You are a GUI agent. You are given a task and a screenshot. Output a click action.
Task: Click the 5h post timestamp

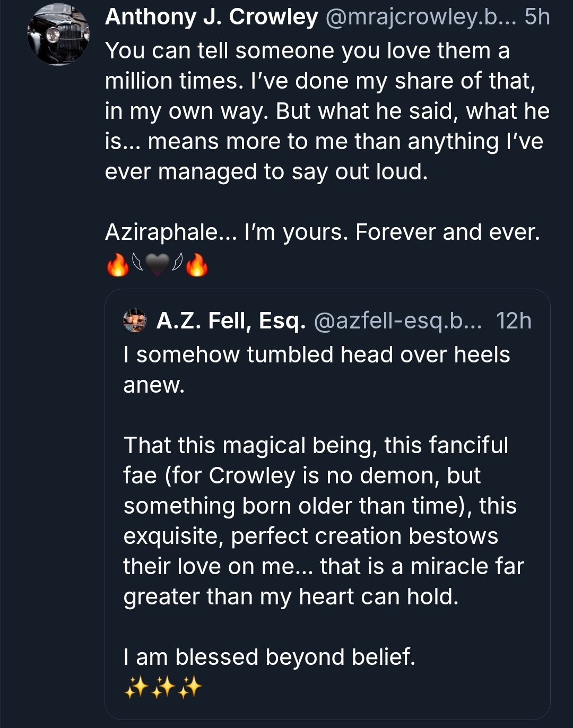(537, 17)
